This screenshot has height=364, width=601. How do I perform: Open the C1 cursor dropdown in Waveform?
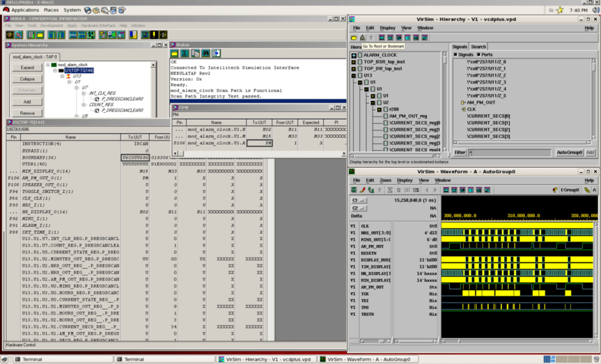pyautogui.click(x=359, y=200)
